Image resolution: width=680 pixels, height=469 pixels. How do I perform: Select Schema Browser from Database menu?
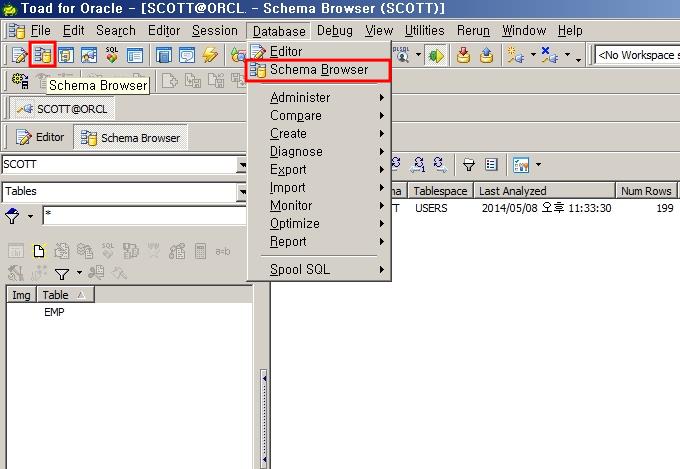point(318,70)
